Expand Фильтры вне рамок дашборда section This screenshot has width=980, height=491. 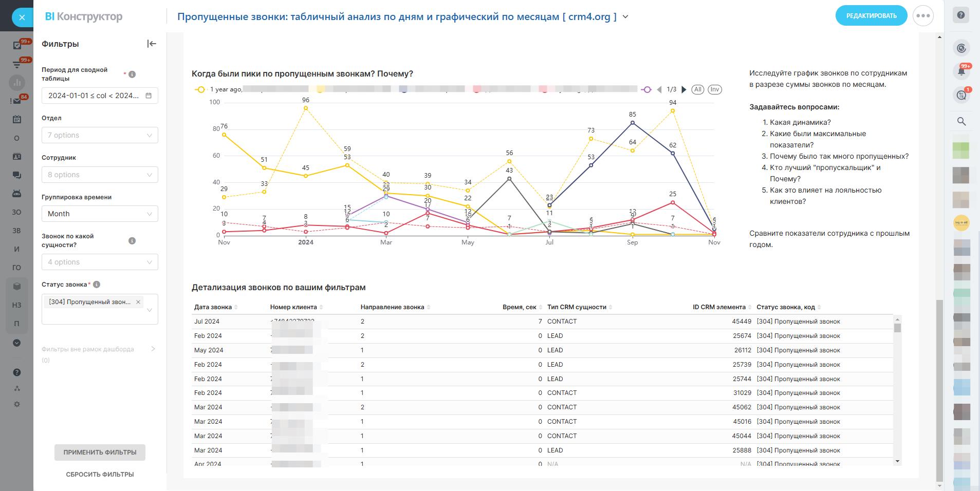tap(153, 349)
